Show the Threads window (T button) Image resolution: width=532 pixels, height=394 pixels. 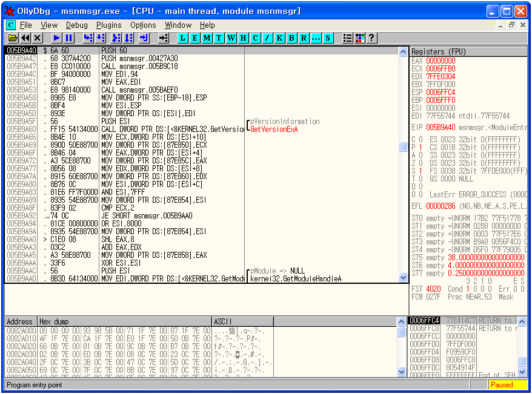(x=219, y=38)
